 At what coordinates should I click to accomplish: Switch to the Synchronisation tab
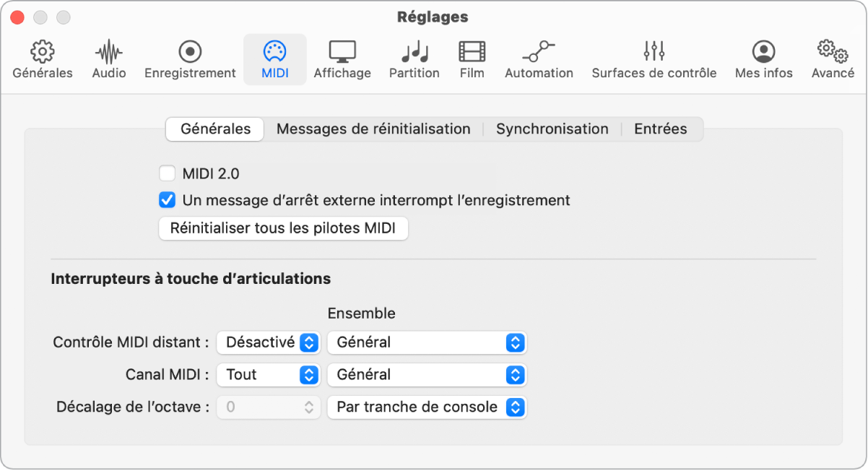coord(552,129)
